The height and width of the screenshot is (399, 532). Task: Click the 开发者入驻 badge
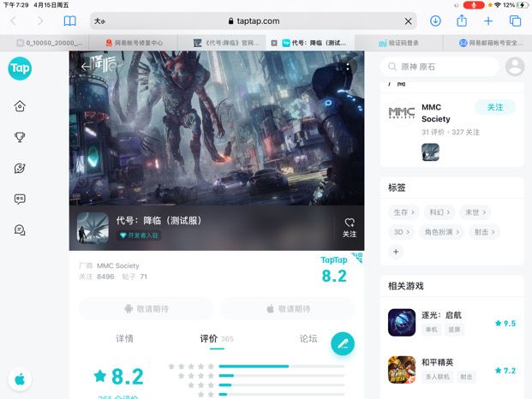[x=140, y=235]
